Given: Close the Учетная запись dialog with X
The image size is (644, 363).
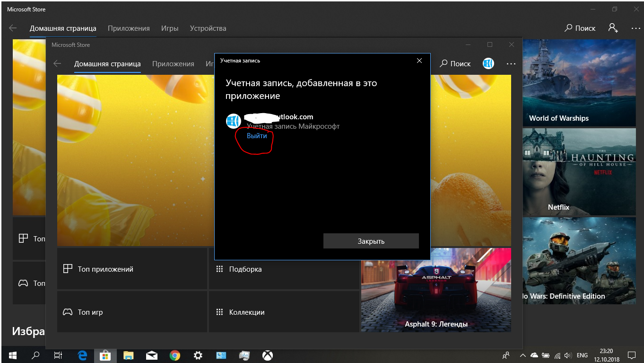Looking at the screenshot, I should [x=419, y=61].
